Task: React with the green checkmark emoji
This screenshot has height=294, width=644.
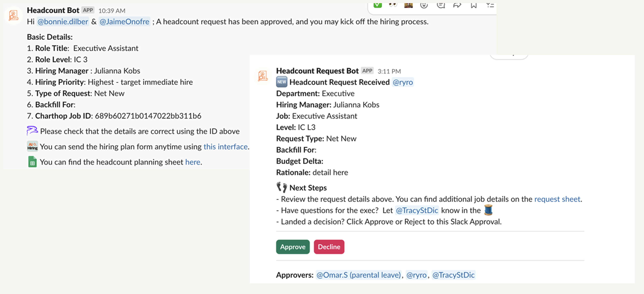Action: [x=377, y=5]
